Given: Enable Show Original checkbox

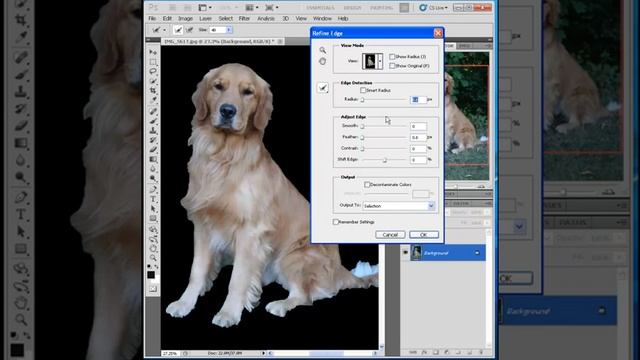Looking at the screenshot, I should (x=392, y=66).
